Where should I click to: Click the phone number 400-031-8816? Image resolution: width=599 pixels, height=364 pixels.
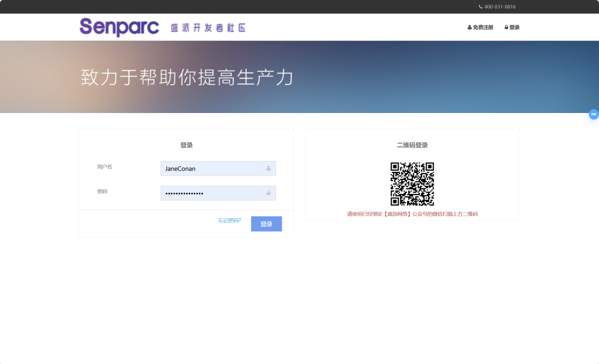(x=498, y=7)
